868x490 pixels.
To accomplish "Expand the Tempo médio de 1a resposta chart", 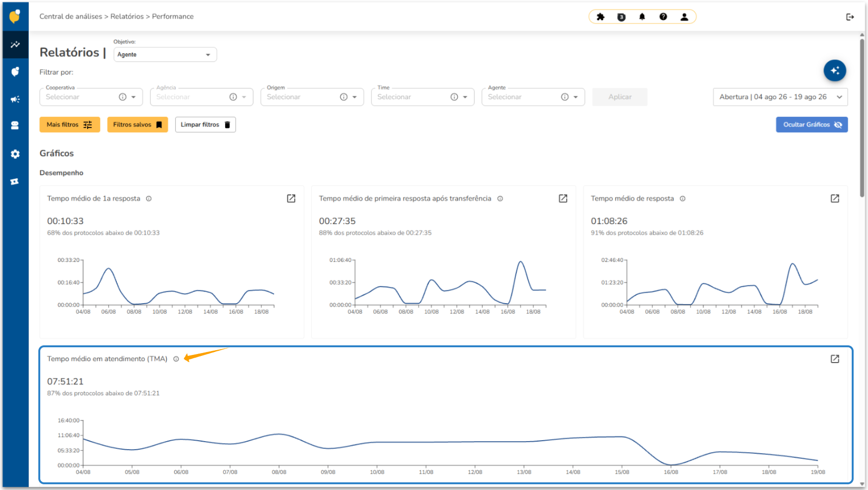I will point(291,198).
